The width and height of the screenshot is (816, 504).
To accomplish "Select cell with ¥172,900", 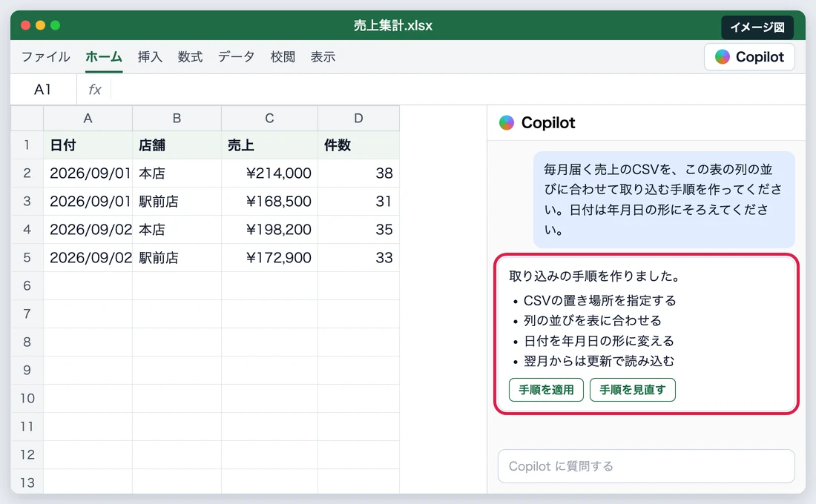I will pos(269,257).
